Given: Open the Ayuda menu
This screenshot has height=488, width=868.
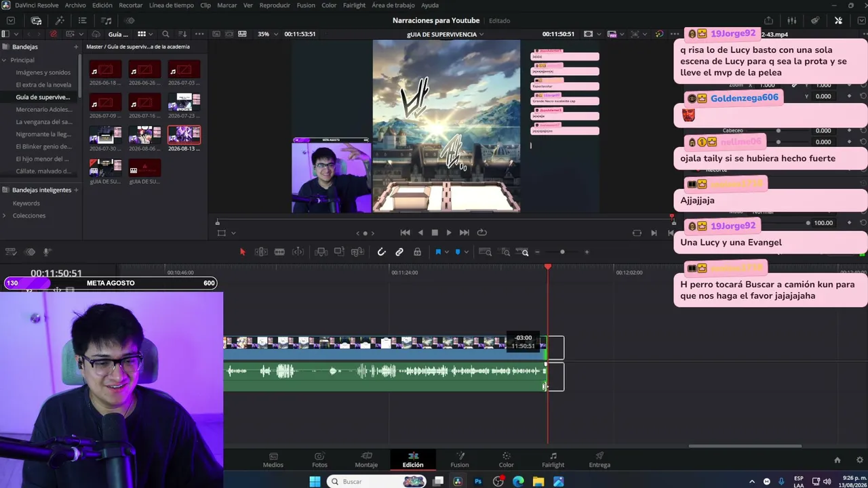Looking at the screenshot, I should click(430, 5).
